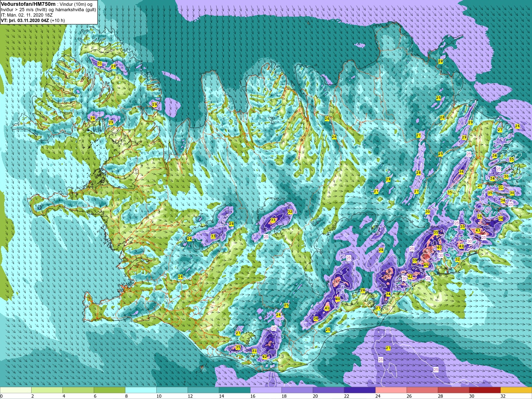Click the light green 2–4 m/s legend swatch
The height and width of the screenshot is (399, 532).
(47, 390)
